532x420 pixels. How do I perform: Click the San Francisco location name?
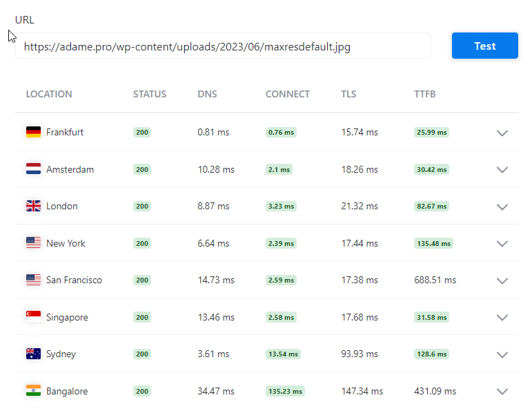click(x=74, y=280)
